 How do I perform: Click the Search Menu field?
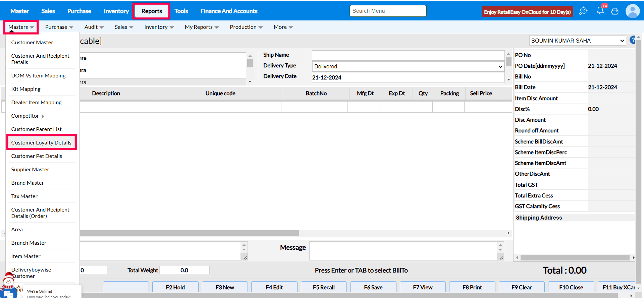click(x=388, y=11)
